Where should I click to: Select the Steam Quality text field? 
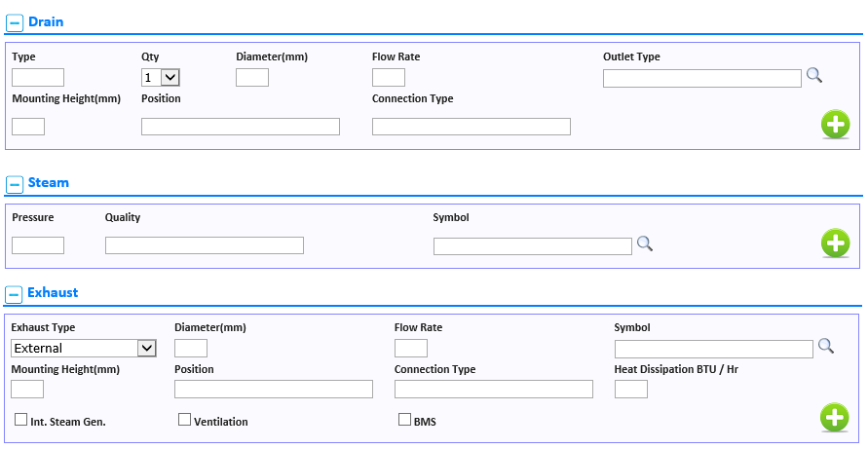205,245
